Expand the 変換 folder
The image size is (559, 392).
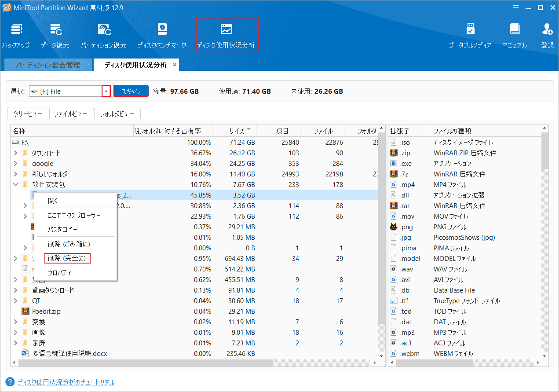[15, 322]
